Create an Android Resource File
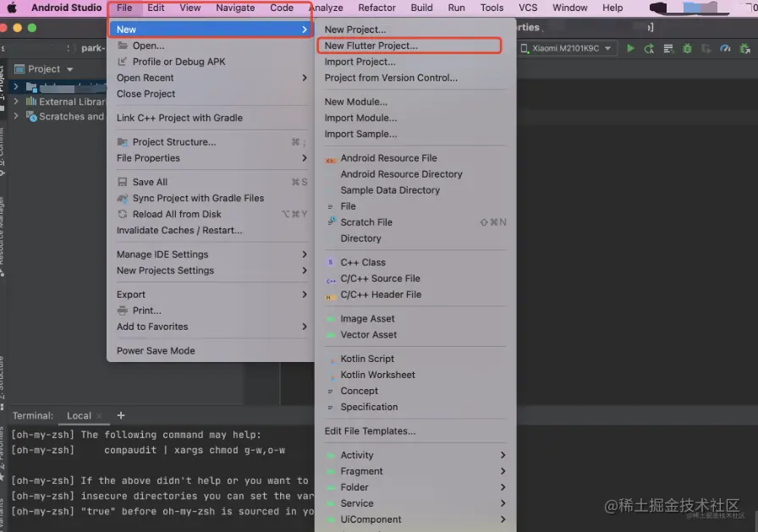The height and width of the screenshot is (532, 758). point(415,158)
